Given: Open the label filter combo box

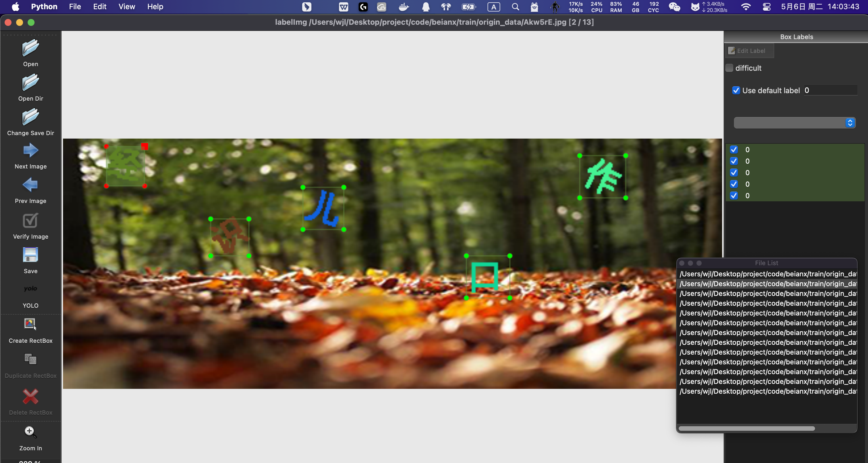Looking at the screenshot, I should [794, 123].
